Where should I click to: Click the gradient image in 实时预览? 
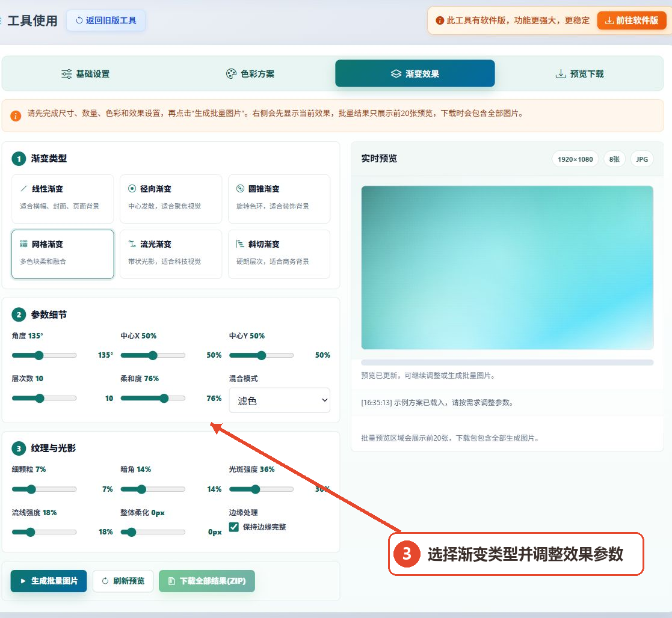point(507,268)
